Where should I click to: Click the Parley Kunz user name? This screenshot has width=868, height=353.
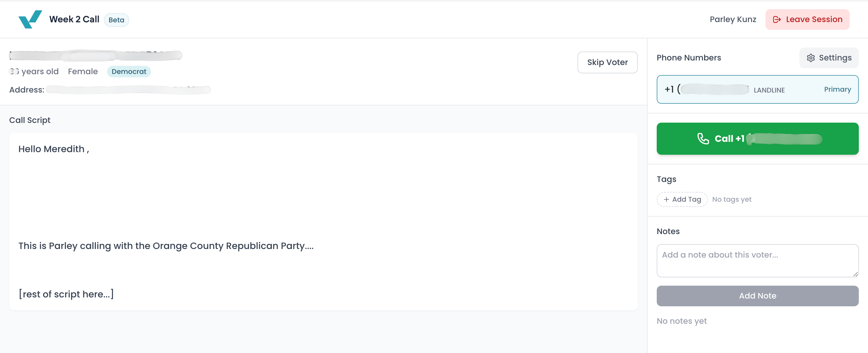point(733,19)
